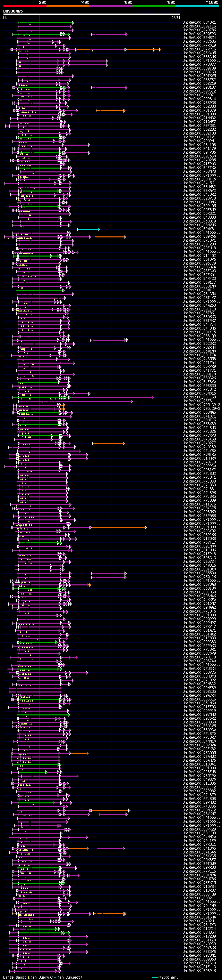Select hit UniRef100_B8BCN6

(199, 57)
